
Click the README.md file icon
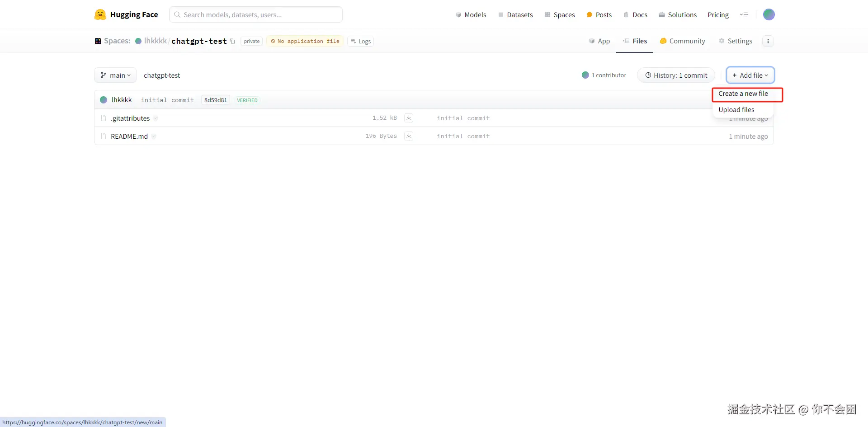point(104,136)
